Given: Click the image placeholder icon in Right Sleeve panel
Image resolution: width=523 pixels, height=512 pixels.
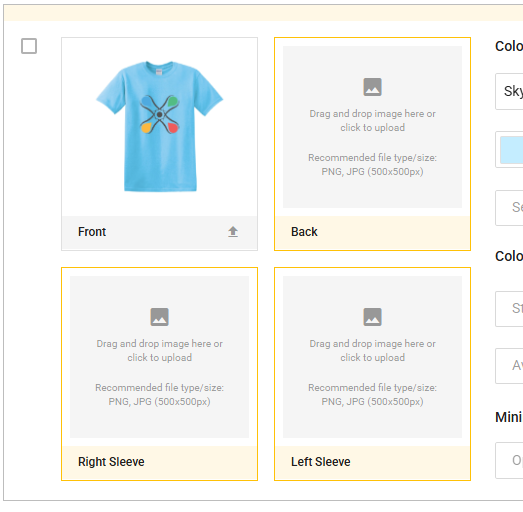Looking at the screenshot, I should (159, 317).
